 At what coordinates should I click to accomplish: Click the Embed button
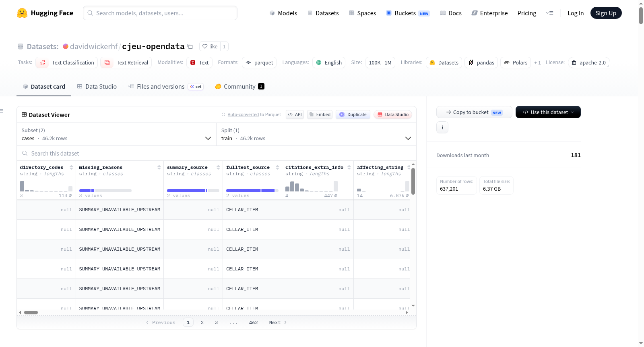pos(320,114)
